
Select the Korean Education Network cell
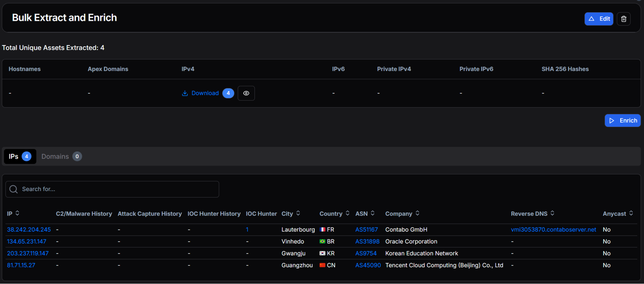point(422,253)
